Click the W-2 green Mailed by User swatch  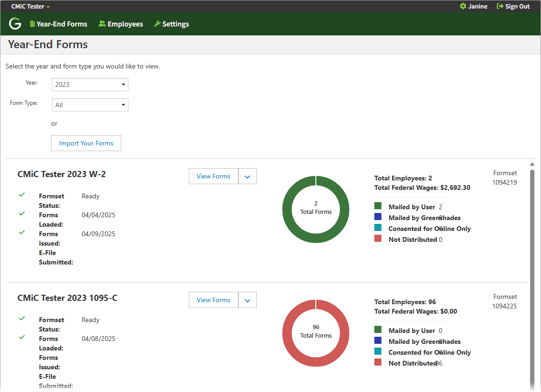coord(378,206)
